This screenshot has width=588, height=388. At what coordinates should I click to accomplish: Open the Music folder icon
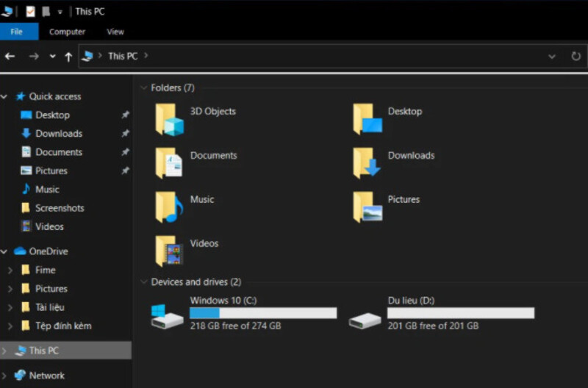pyautogui.click(x=169, y=207)
